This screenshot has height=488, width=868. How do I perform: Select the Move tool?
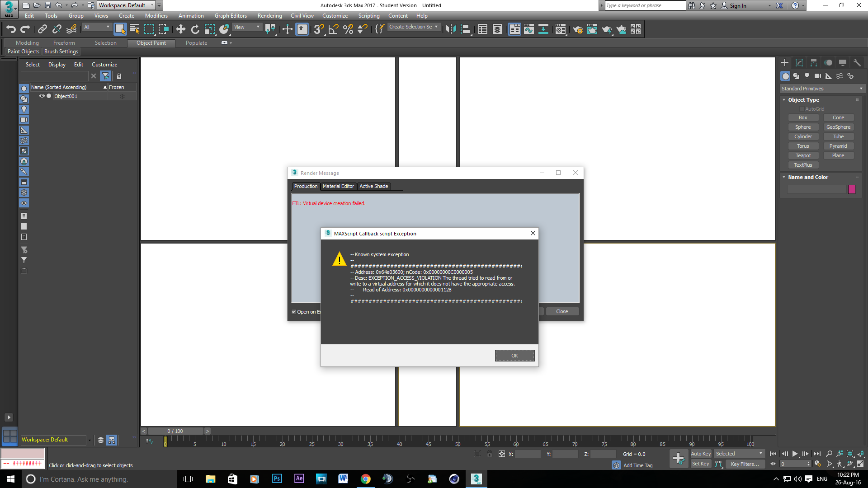coord(181,29)
